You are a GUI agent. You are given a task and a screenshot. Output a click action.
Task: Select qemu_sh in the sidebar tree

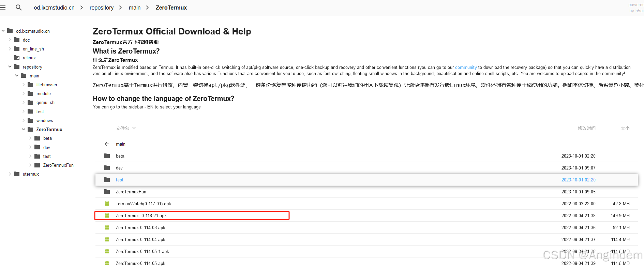click(x=45, y=102)
